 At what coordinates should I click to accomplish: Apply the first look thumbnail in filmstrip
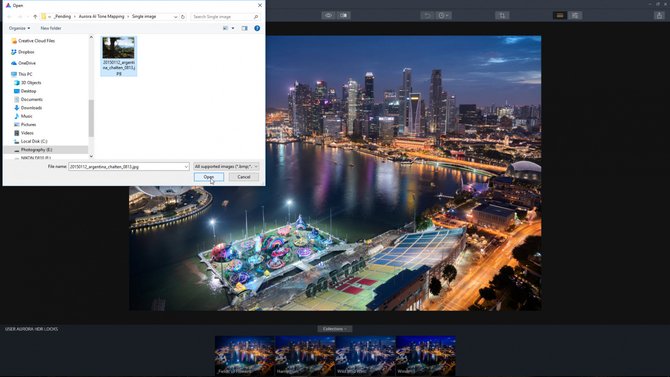point(244,356)
